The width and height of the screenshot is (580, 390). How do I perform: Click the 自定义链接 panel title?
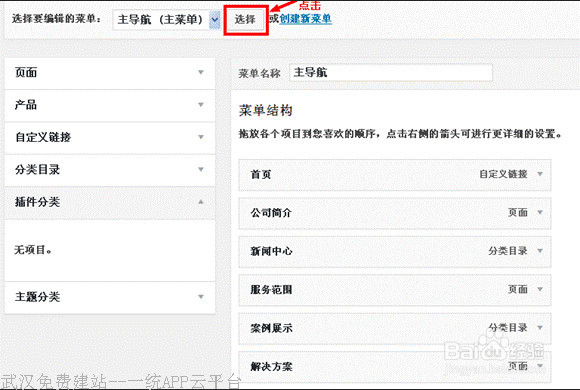(x=43, y=137)
